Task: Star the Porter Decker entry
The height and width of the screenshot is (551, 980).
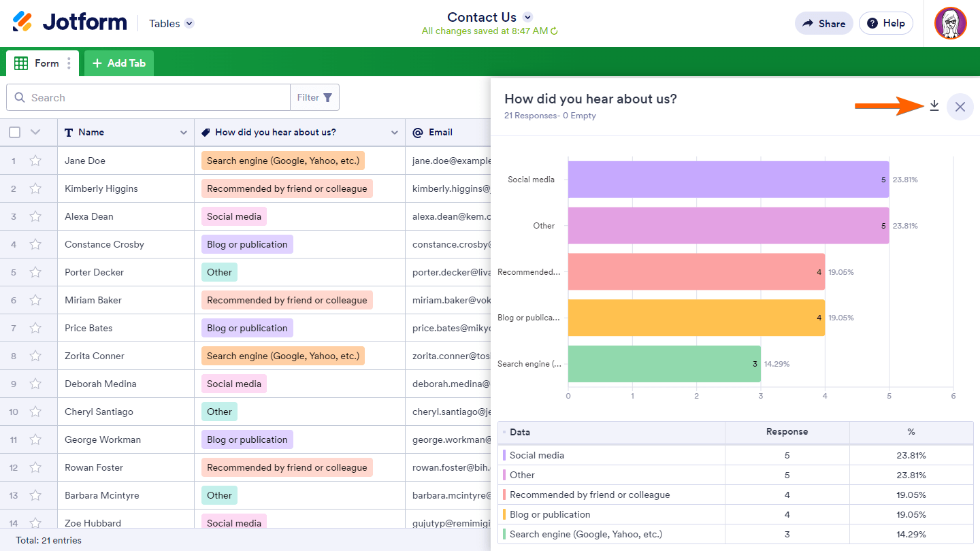Action: (35, 272)
